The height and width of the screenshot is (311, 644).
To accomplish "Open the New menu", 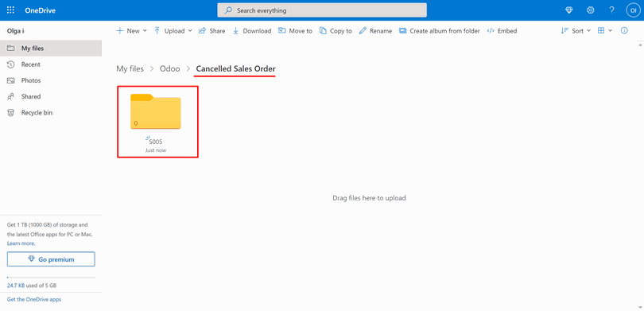I will click(131, 31).
